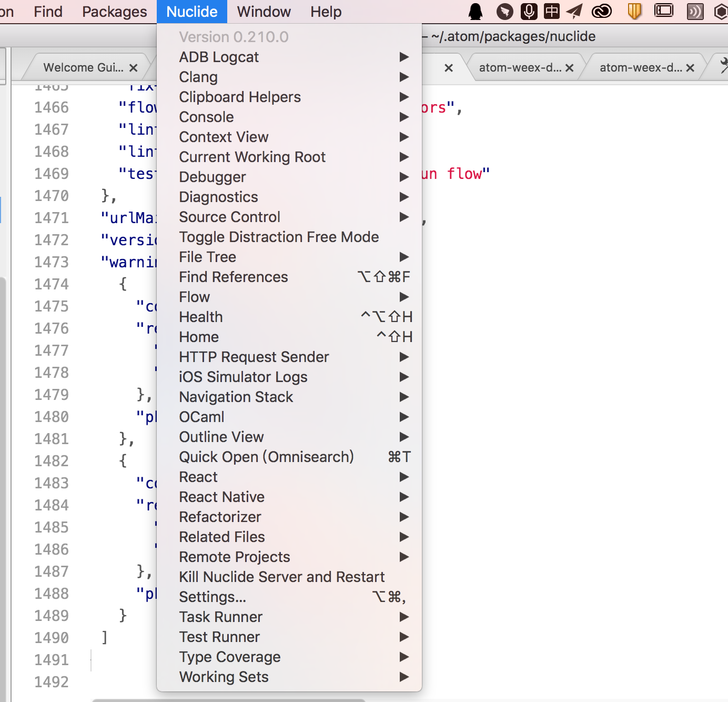Choose Kill Nuclide Server and Restart
The image size is (728, 702).
click(289, 577)
